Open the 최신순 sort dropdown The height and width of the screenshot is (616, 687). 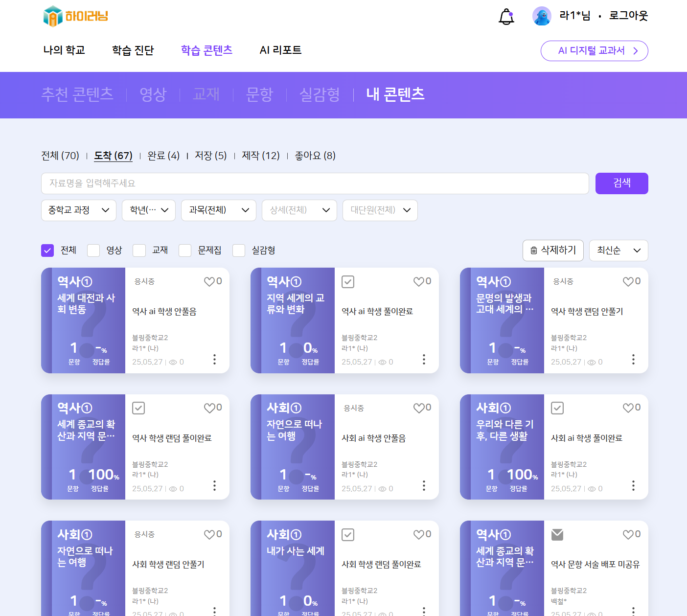click(x=618, y=251)
